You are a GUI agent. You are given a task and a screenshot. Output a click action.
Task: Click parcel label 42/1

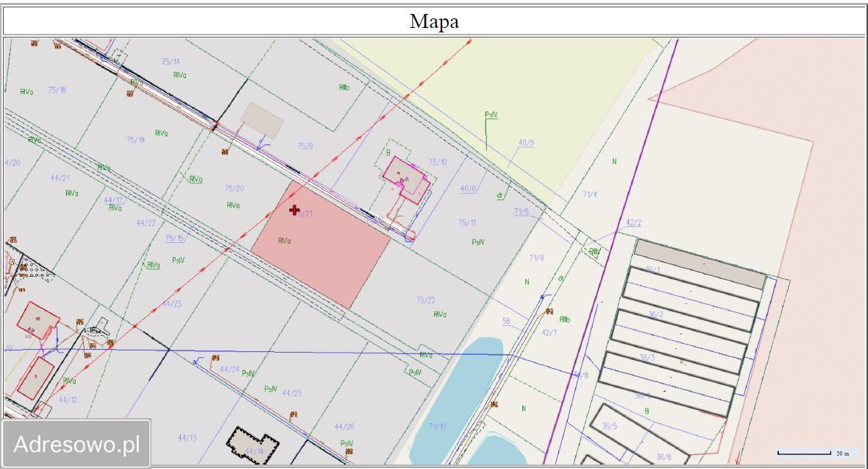[549, 332]
